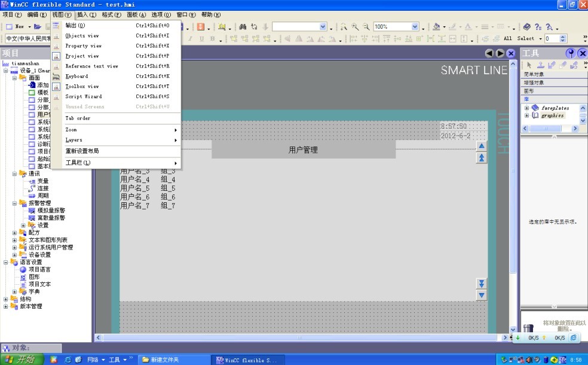
Task: Open the 项目(P) menu
Action: tap(12, 14)
